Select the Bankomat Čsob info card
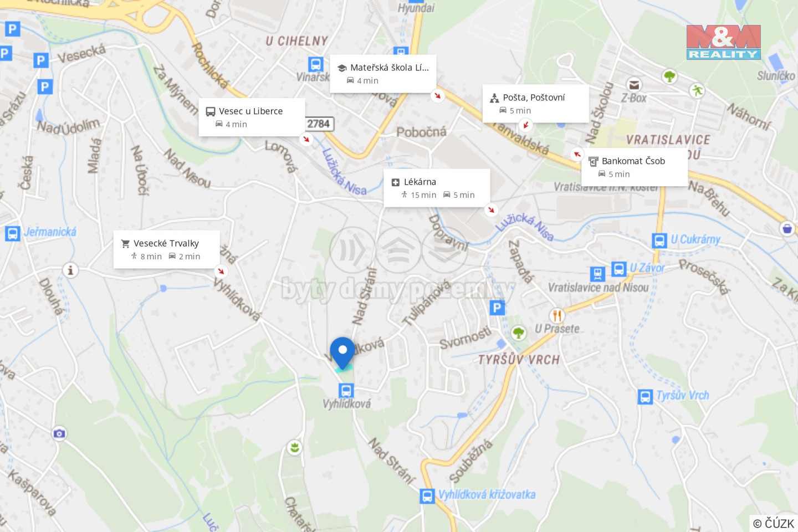This screenshot has width=798, height=532. (x=635, y=167)
